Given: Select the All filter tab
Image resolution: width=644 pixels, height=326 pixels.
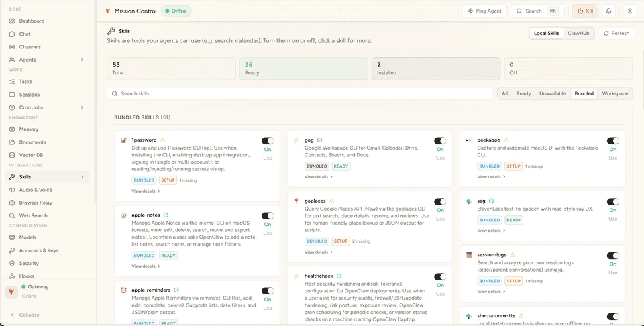Looking at the screenshot, I should tap(504, 94).
